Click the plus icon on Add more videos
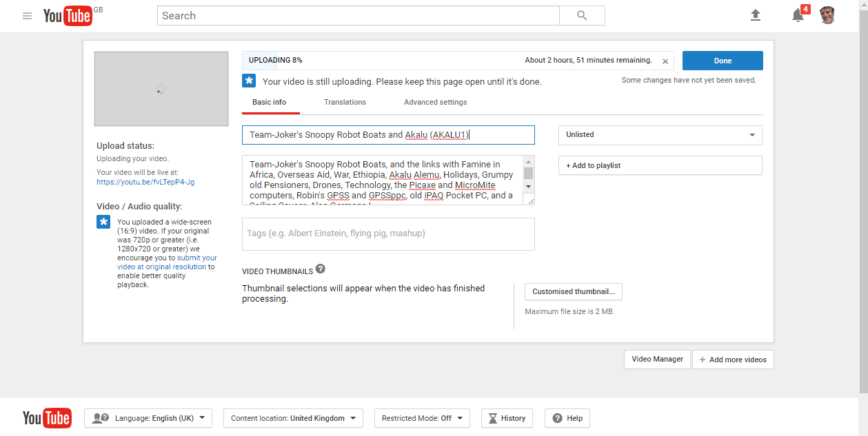Screen dimensions: 868x436 pyautogui.click(x=703, y=360)
